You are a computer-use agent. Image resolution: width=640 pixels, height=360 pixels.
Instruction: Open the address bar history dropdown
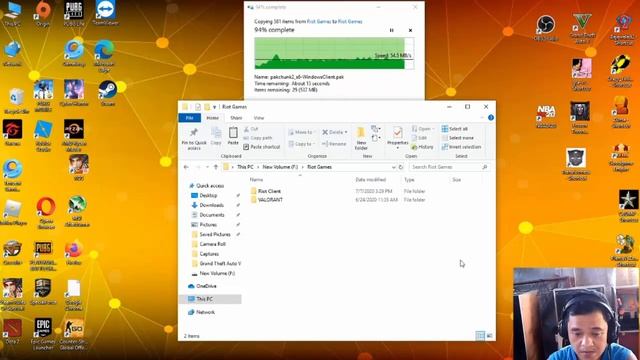[393, 167]
